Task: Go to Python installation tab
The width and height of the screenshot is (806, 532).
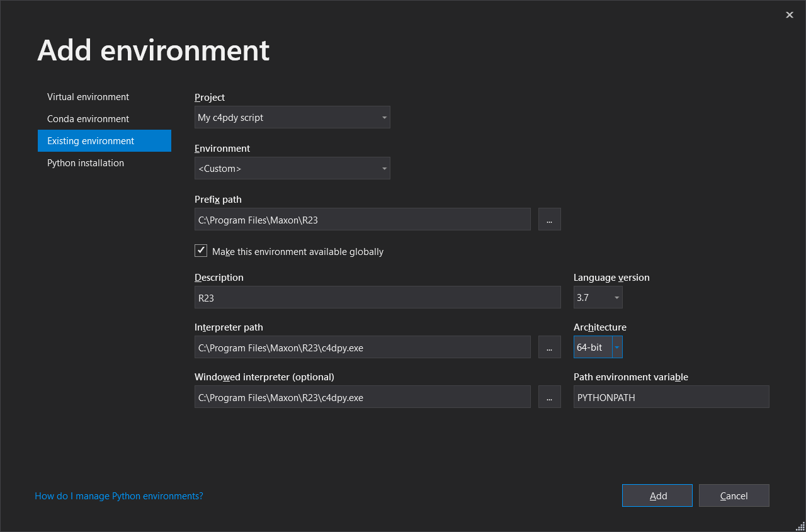Action: pos(86,163)
